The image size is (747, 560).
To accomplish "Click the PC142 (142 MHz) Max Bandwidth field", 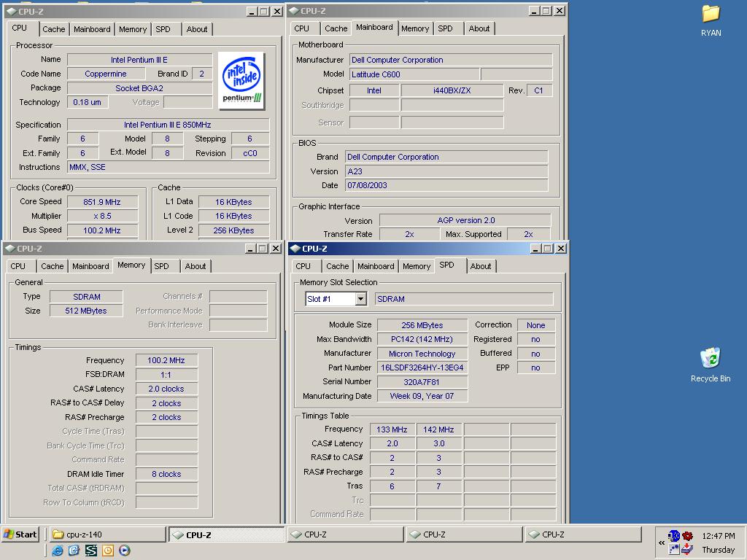I will [422, 339].
